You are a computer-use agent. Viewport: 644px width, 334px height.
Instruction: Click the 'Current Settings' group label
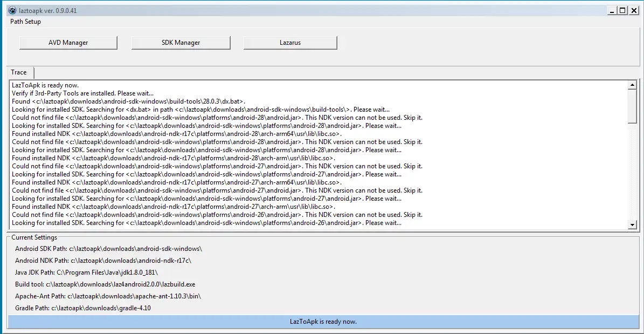(34, 237)
